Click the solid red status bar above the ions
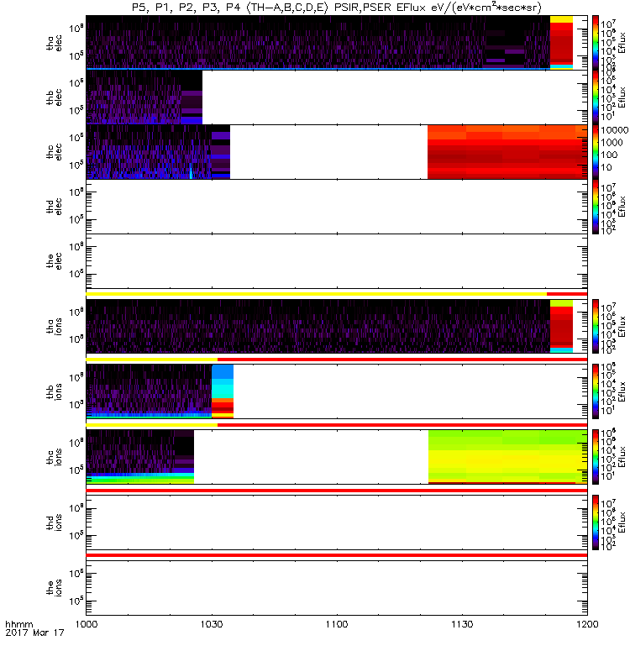The height and width of the screenshot is (672, 630). [x=337, y=555]
